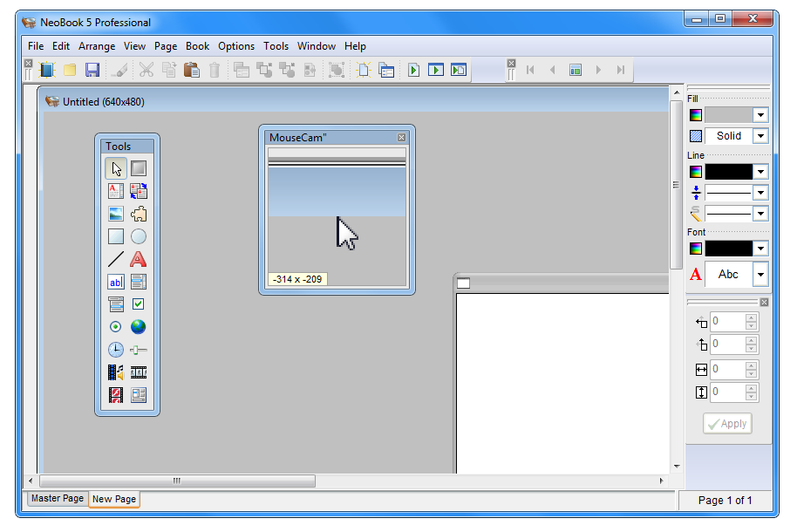Expand the Abc font dropdown
This screenshot has height=532, width=797.
tap(760, 275)
